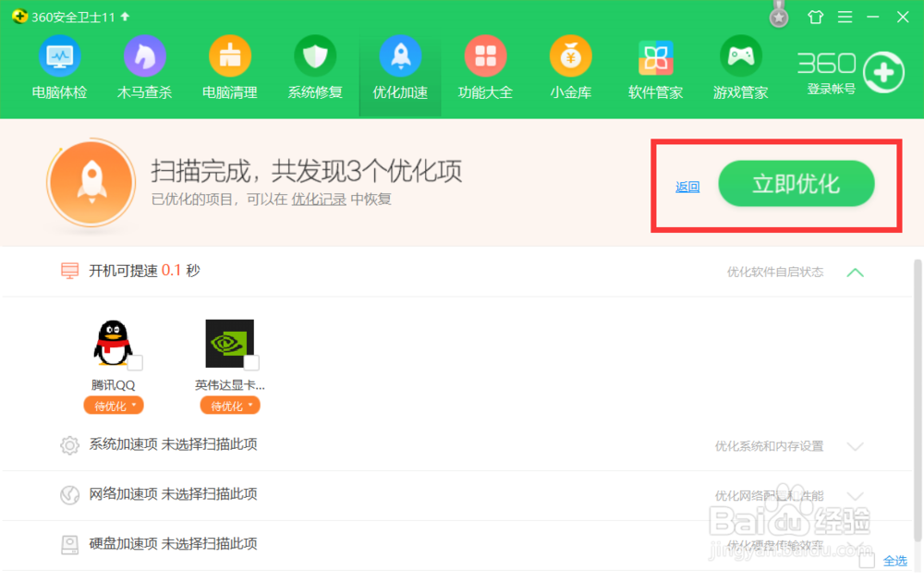The width and height of the screenshot is (924, 582).
Task: Click 全选 to select all items
Action: click(x=894, y=560)
